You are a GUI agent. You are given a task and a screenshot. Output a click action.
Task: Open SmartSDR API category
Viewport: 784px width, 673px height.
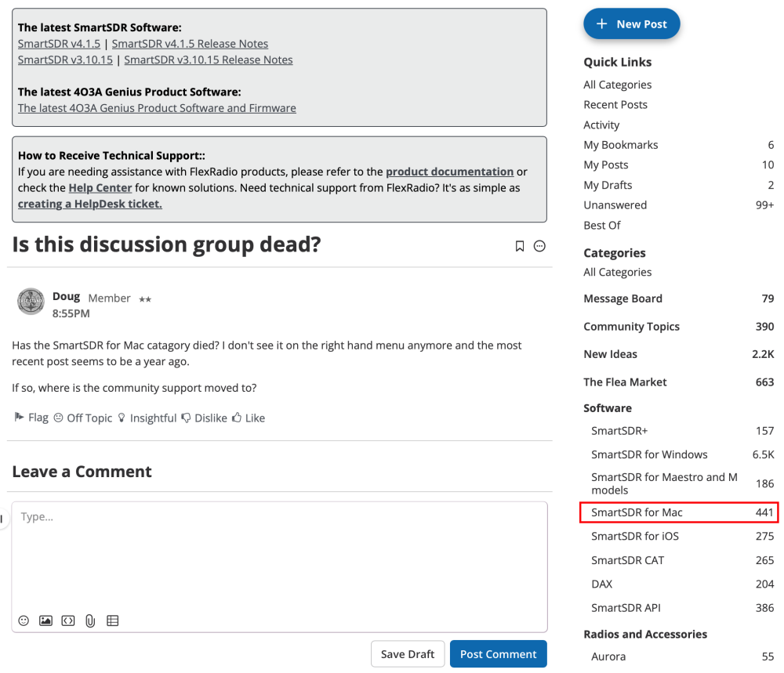coord(683,608)
